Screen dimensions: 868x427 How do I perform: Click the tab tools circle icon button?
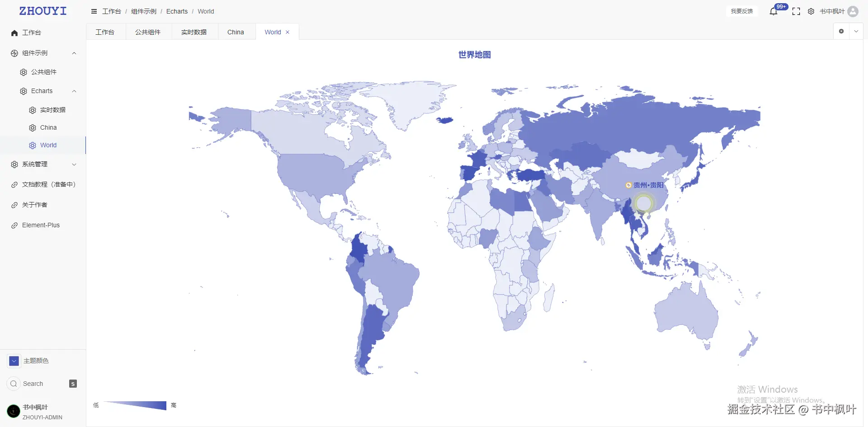pos(841,31)
